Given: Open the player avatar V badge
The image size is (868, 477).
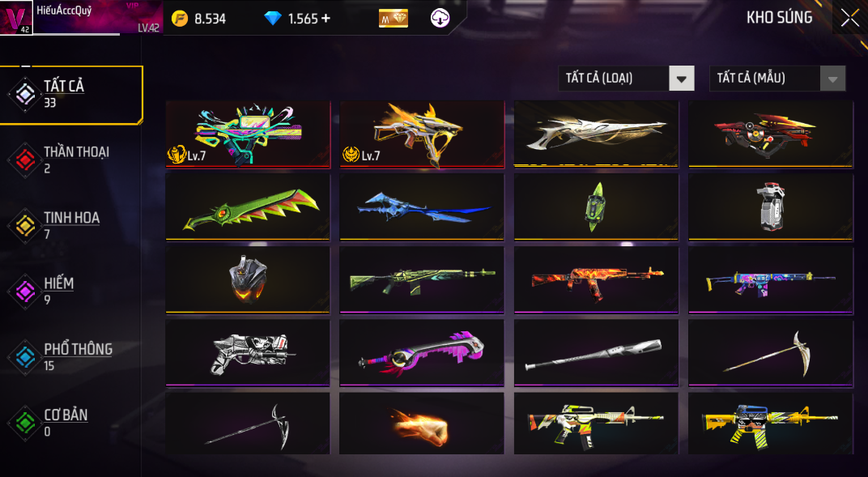Looking at the screenshot, I should pos(16,17).
